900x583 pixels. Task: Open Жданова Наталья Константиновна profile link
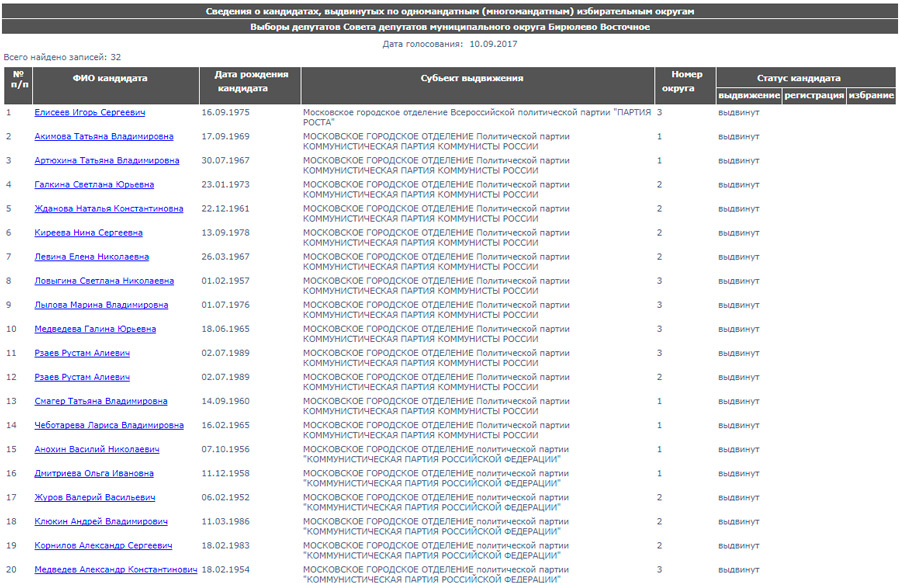[108, 209]
